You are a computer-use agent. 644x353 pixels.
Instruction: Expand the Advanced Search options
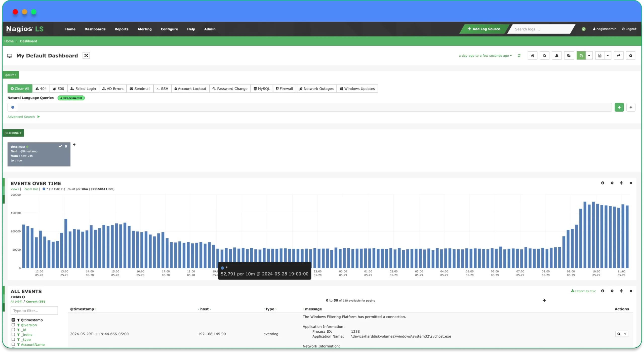(x=23, y=116)
